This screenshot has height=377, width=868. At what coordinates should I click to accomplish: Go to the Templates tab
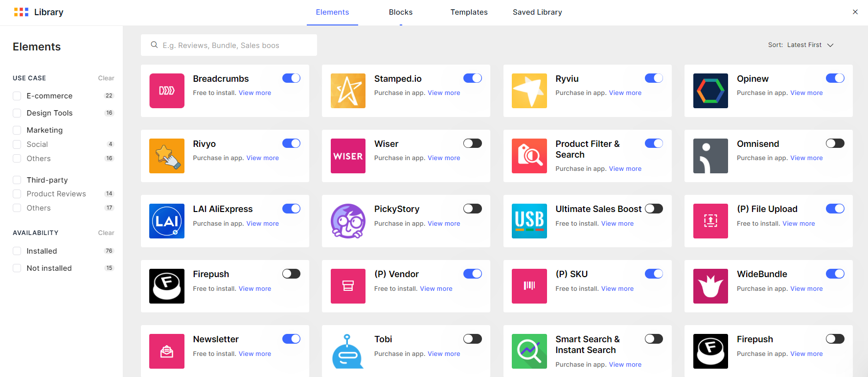[469, 12]
